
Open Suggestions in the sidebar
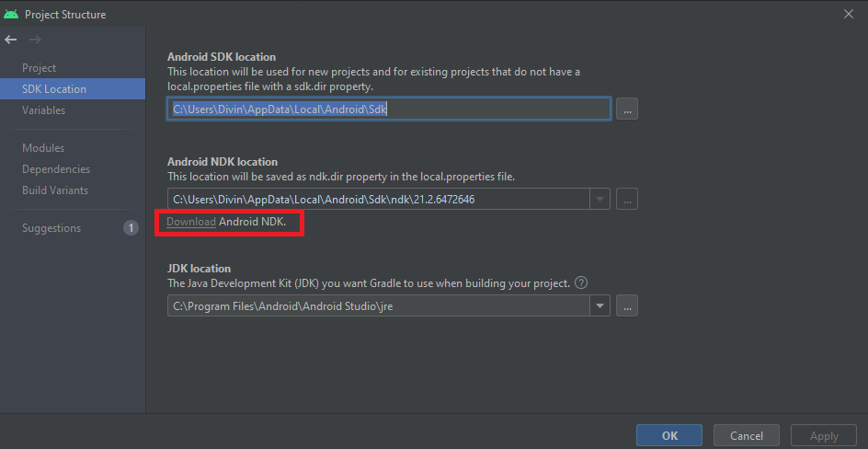(x=51, y=228)
